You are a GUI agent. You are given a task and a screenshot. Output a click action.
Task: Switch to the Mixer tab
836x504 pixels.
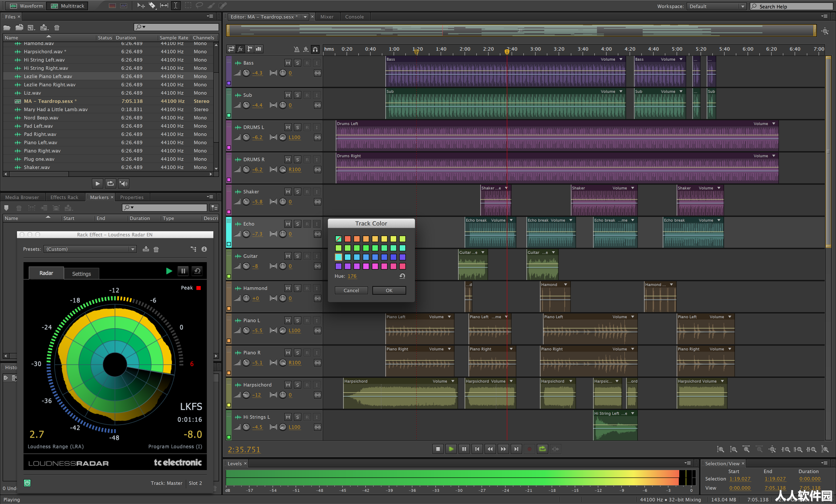tap(327, 17)
